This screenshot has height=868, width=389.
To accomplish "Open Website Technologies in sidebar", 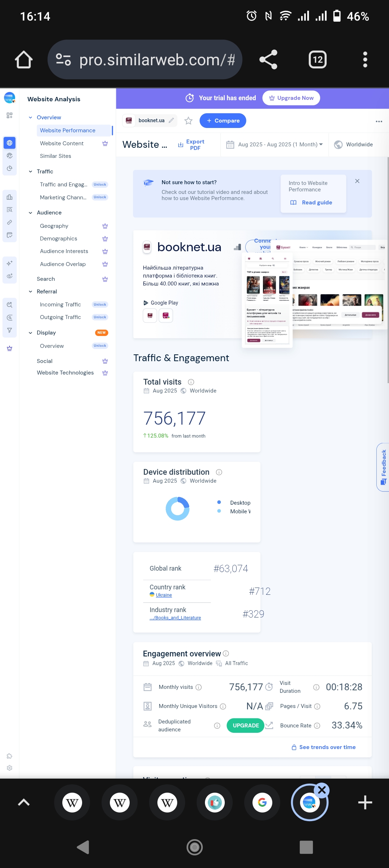I will [x=65, y=373].
